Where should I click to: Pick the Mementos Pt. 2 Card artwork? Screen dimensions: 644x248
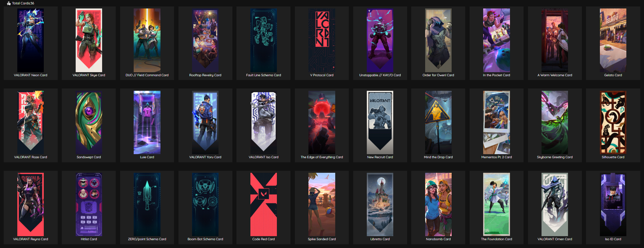[496, 122]
